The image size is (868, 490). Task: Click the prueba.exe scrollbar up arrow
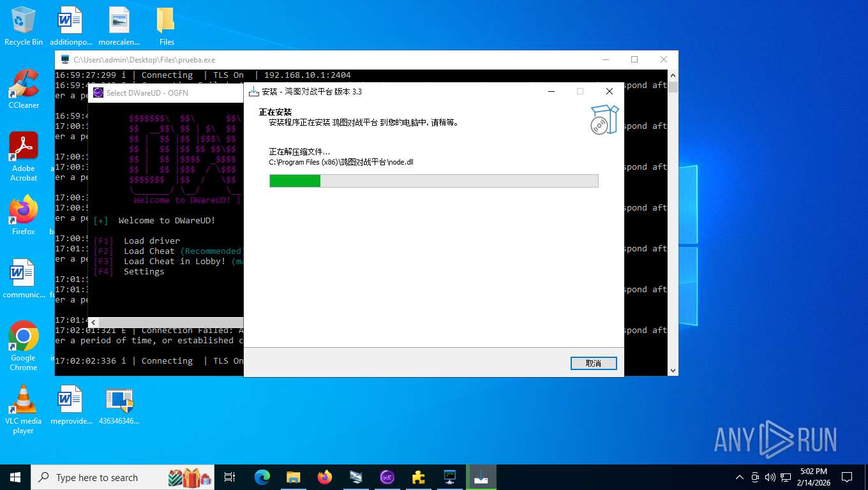(x=673, y=75)
